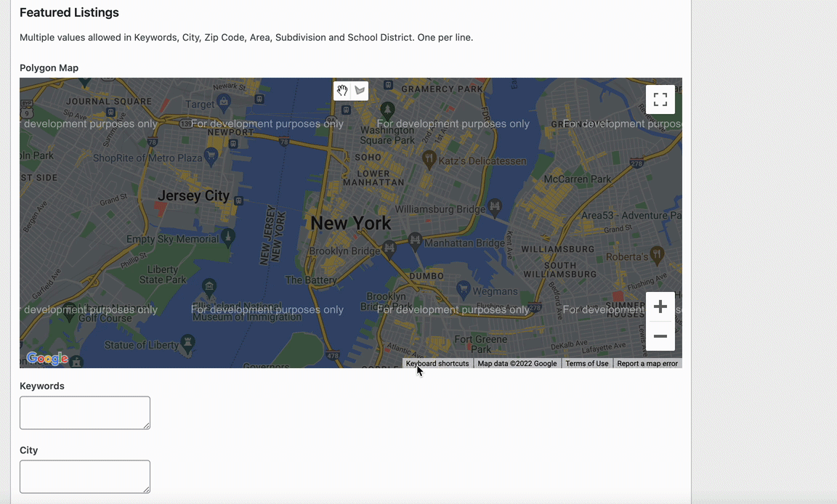Image resolution: width=837 pixels, height=504 pixels.
Task: Click the Target store pin
Action: pos(225,102)
